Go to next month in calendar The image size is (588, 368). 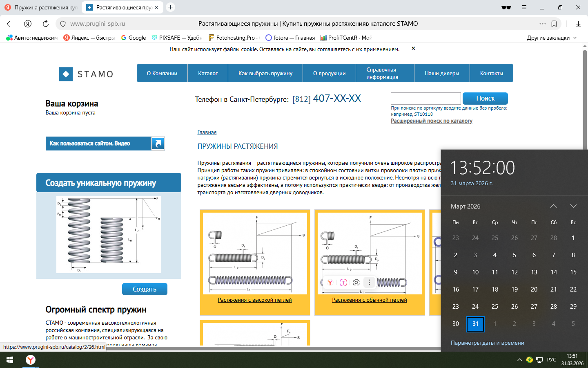pos(573,206)
